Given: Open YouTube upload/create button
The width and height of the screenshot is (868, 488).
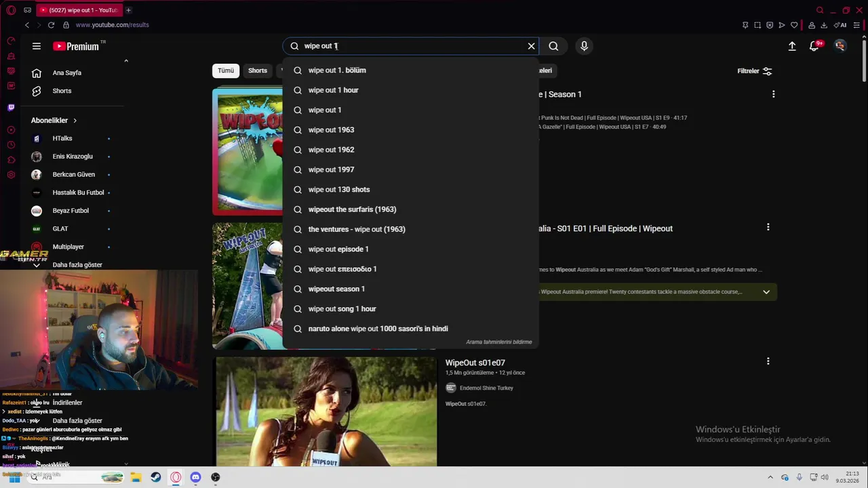Looking at the screenshot, I should point(792,46).
